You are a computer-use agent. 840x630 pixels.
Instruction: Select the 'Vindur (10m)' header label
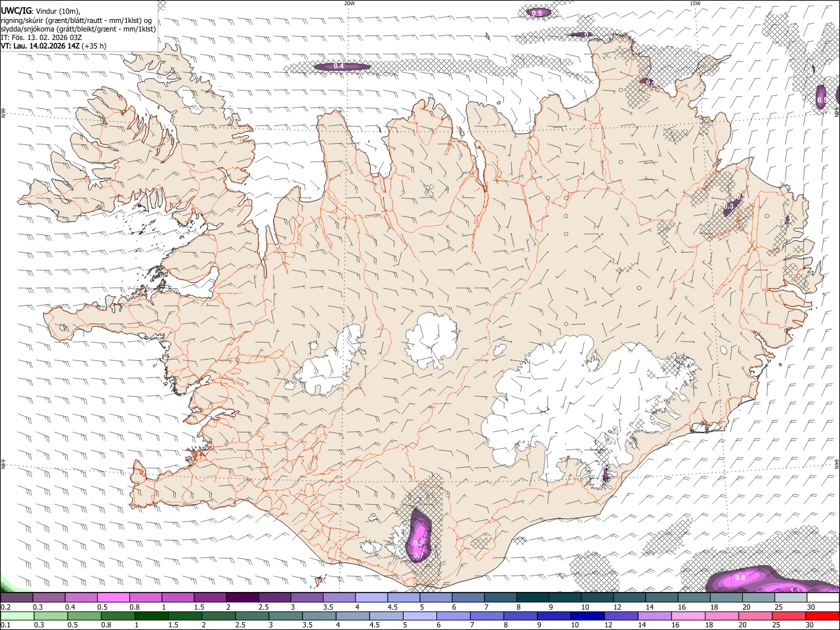pyautogui.click(x=58, y=10)
